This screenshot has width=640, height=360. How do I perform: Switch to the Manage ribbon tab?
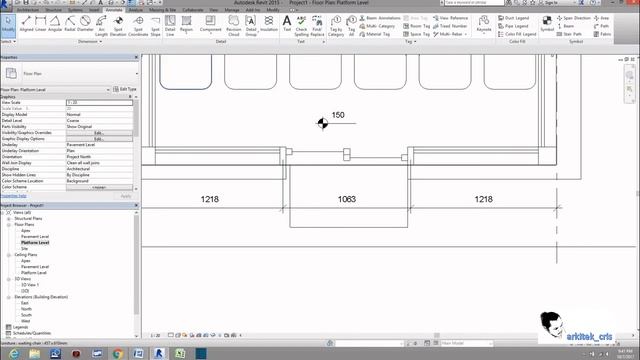(232, 10)
